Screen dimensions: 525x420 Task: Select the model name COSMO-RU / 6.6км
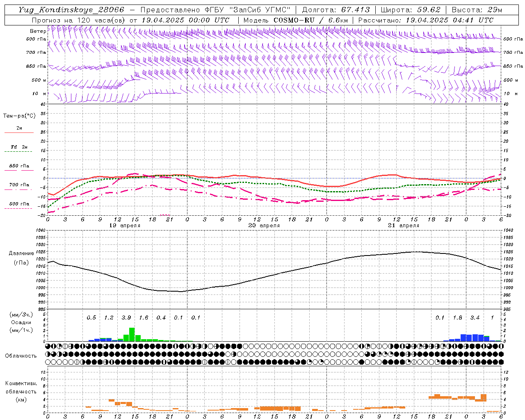(311, 20)
